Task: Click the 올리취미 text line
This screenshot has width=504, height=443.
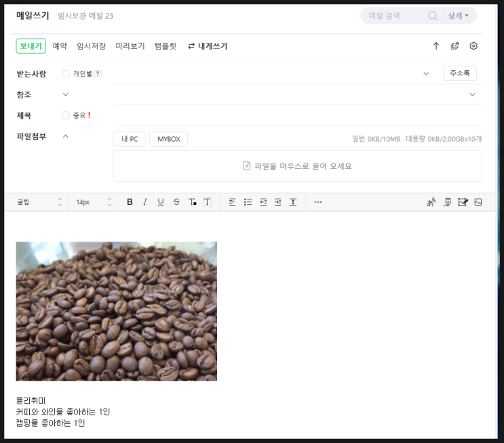Action: click(x=31, y=400)
